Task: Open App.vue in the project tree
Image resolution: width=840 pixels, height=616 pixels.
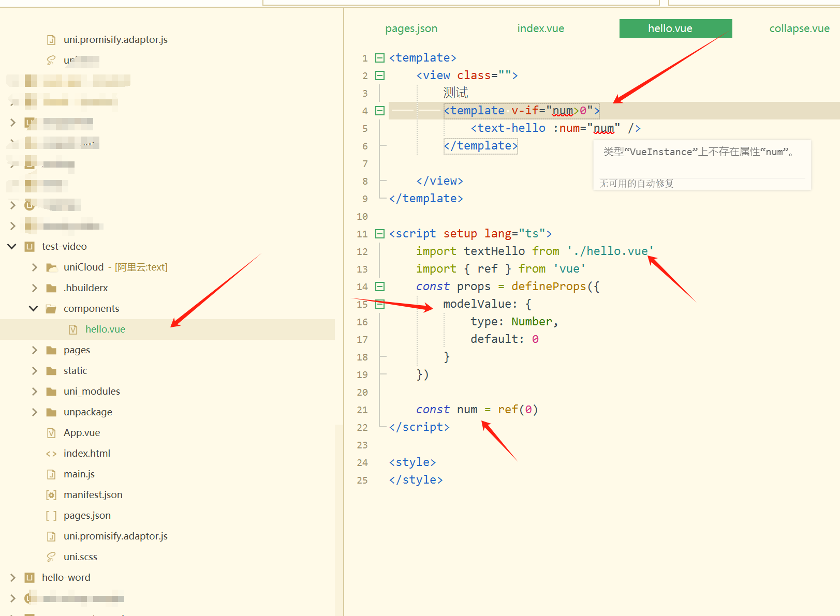Action: tap(82, 432)
